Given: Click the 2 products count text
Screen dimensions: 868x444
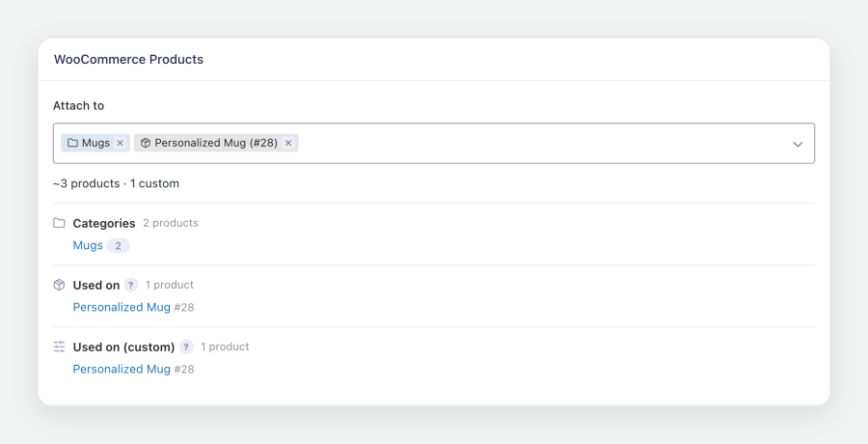Looking at the screenshot, I should [x=171, y=223].
